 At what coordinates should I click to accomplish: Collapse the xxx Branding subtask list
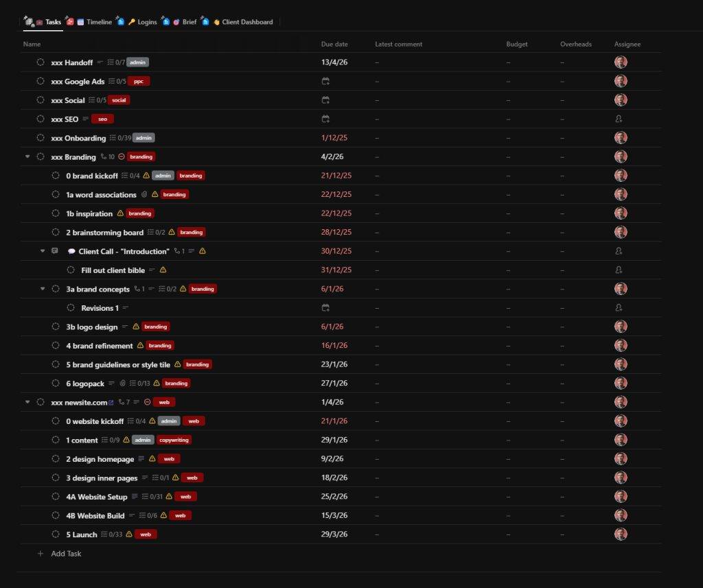(27, 156)
